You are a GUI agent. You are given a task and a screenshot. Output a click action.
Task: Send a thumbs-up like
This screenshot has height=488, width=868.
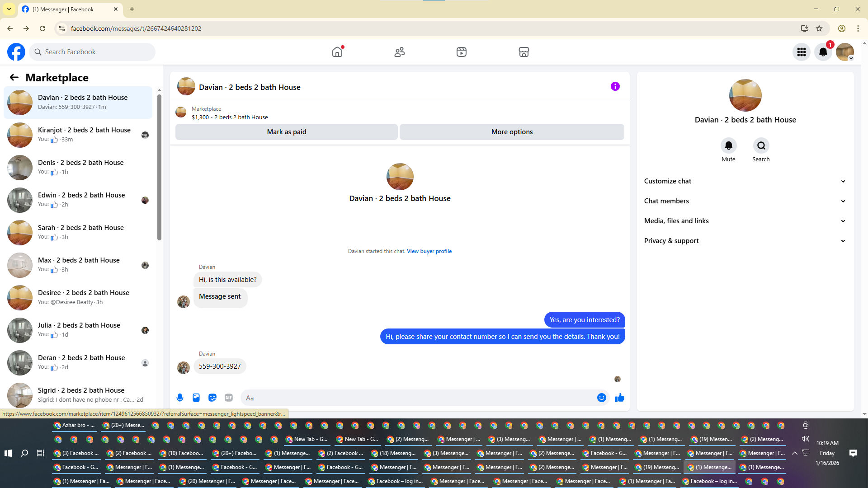(x=619, y=398)
